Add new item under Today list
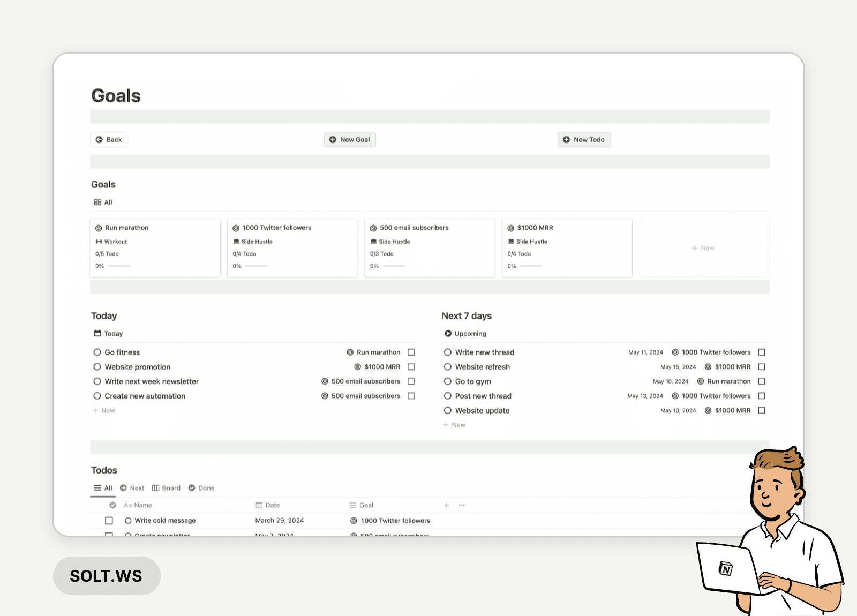857x616 pixels. click(x=104, y=410)
